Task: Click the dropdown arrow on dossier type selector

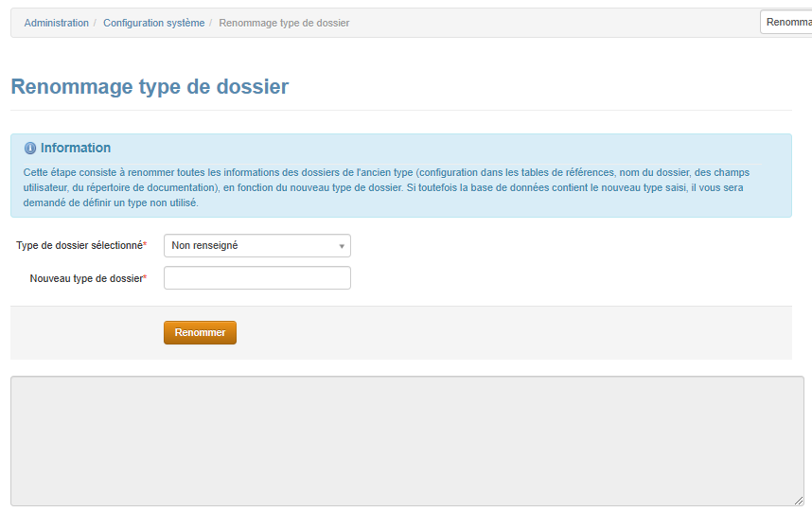Action: click(341, 246)
